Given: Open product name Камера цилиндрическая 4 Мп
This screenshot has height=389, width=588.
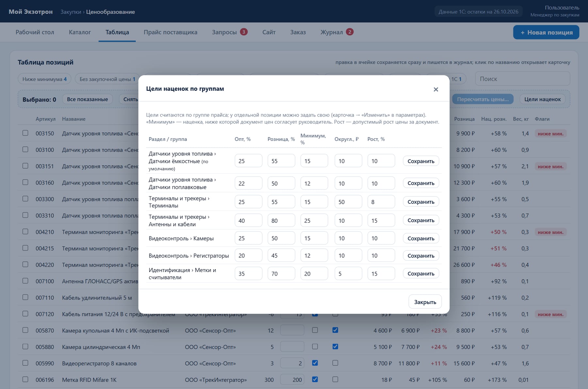Looking at the screenshot, I should [x=101, y=347].
